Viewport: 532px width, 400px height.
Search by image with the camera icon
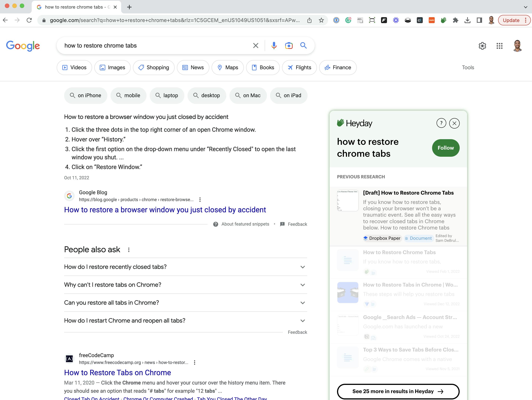coord(289,46)
